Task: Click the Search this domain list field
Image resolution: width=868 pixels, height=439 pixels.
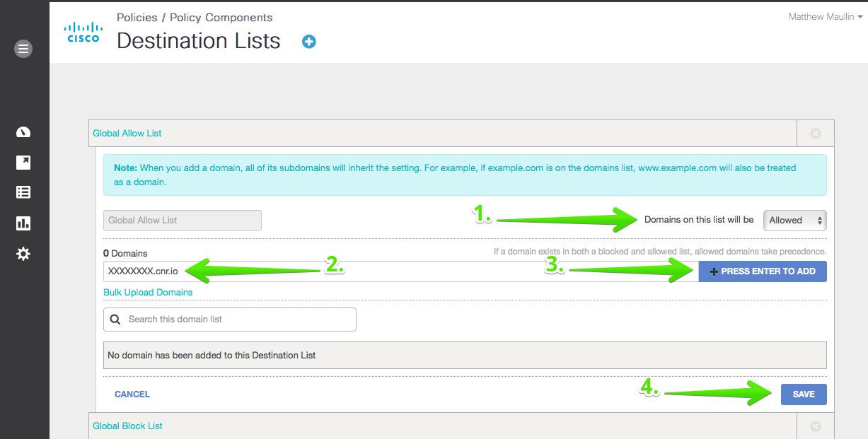Action: 230,320
